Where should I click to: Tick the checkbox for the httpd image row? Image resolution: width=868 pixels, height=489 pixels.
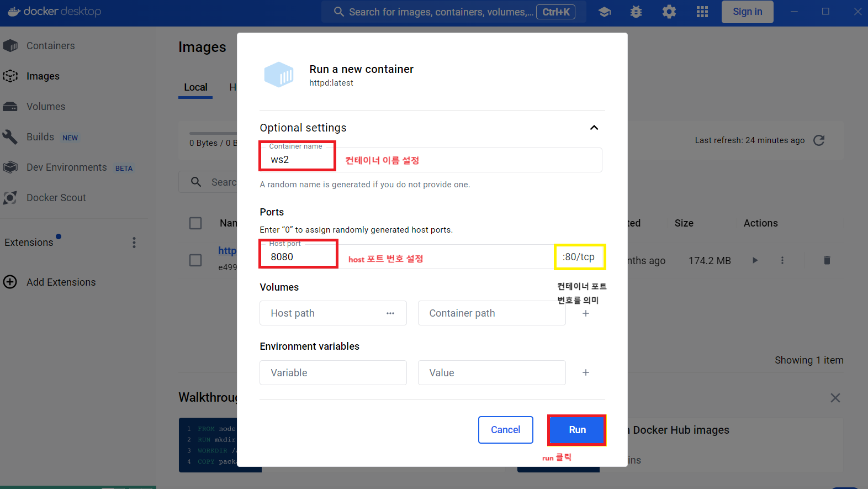tap(195, 260)
